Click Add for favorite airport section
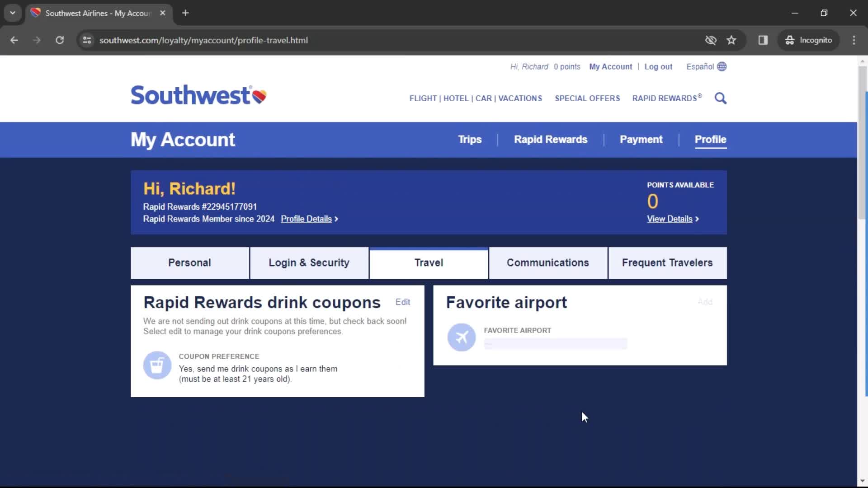 pos(705,301)
